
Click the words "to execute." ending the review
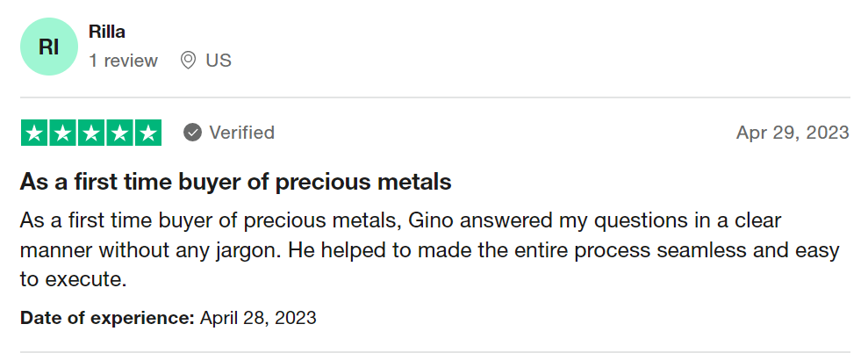tap(74, 279)
